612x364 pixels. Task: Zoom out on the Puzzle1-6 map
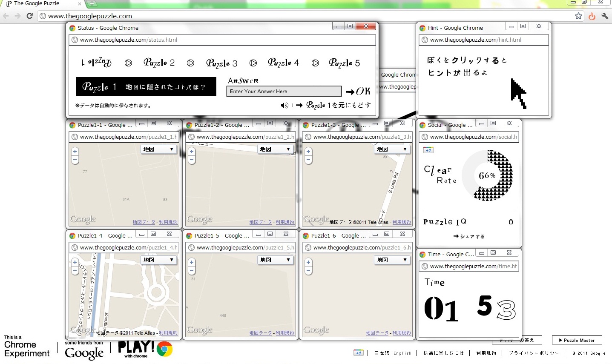tap(308, 271)
